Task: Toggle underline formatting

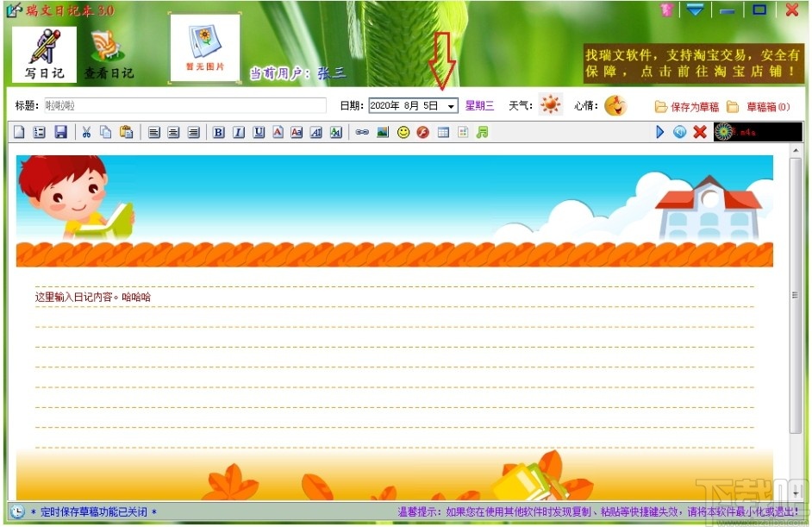Action: 259,133
